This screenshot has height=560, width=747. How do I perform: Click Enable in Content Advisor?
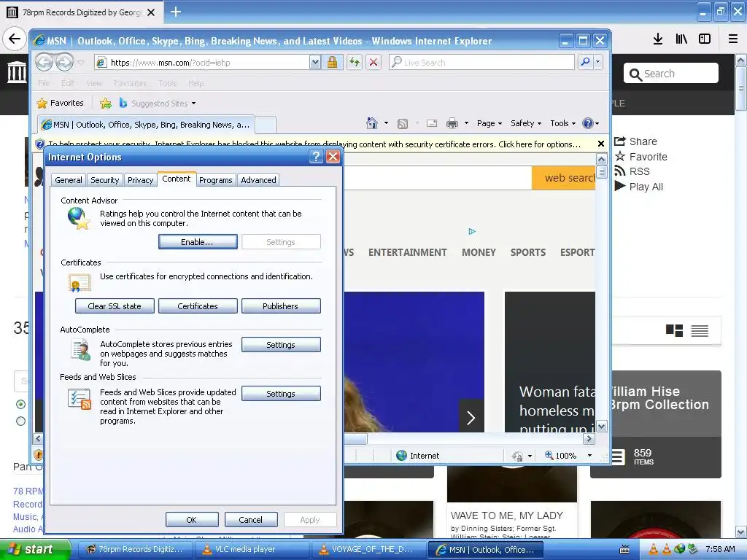[197, 242]
